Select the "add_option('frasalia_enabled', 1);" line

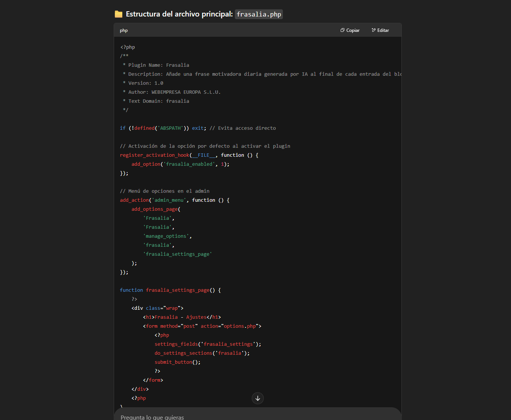[x=180, y=164]
